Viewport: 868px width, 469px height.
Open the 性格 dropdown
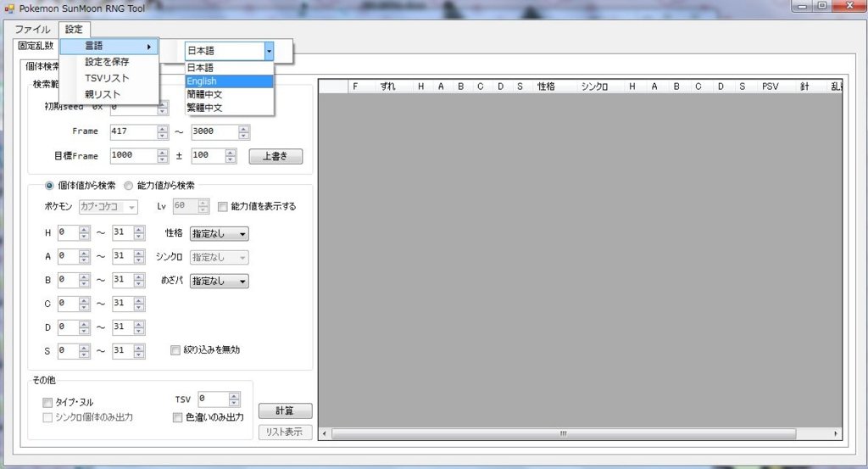(x=220, y=234)
